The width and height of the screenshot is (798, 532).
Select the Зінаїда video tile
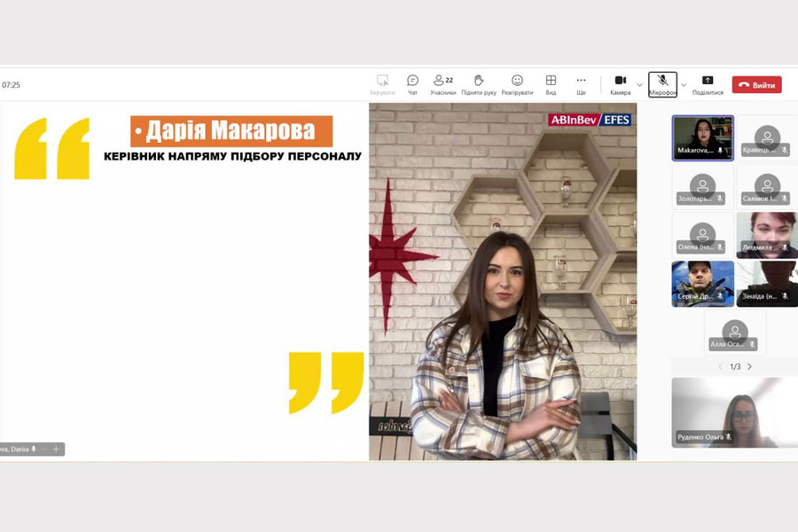coord(767,284)
